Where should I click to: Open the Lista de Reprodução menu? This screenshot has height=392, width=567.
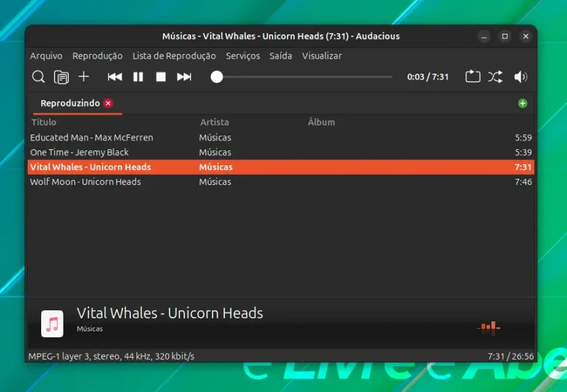point(174,56)
